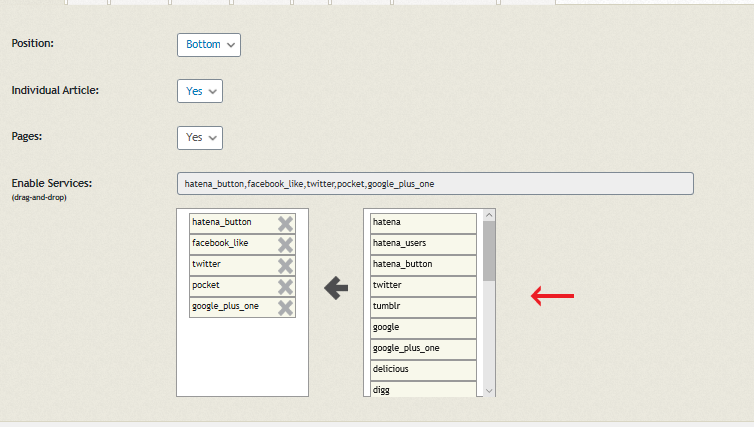
Task: Select tumblr in the available list
Action: (x=423, y=307)
